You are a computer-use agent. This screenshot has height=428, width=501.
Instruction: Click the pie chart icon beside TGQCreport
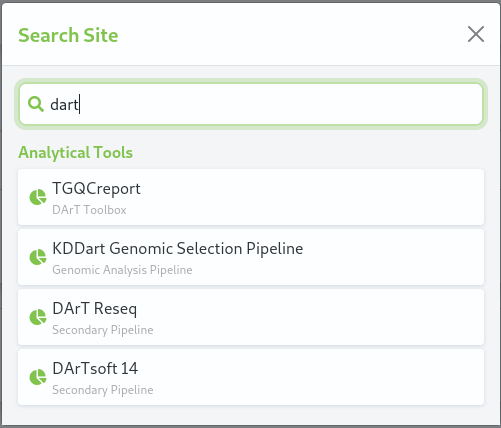38,197
